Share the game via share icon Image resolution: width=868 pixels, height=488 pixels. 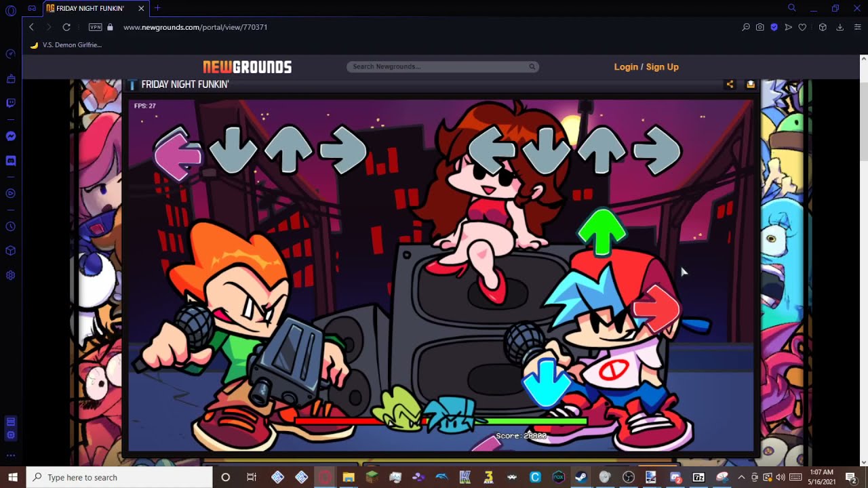pos(730,85)
